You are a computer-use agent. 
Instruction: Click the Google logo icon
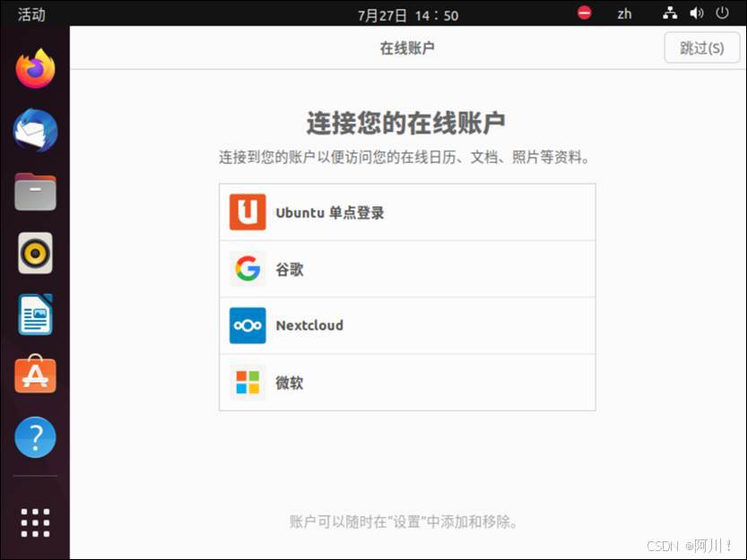248,269
